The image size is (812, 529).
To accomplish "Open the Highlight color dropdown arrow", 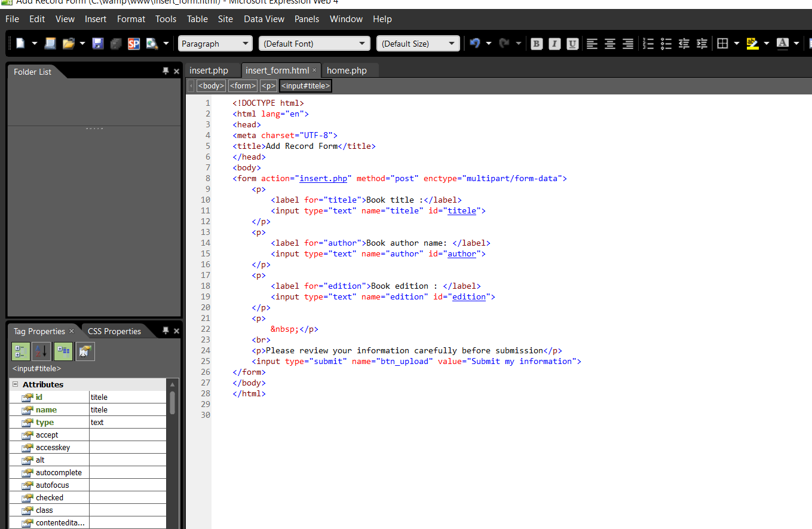I will tap(767, 43).
